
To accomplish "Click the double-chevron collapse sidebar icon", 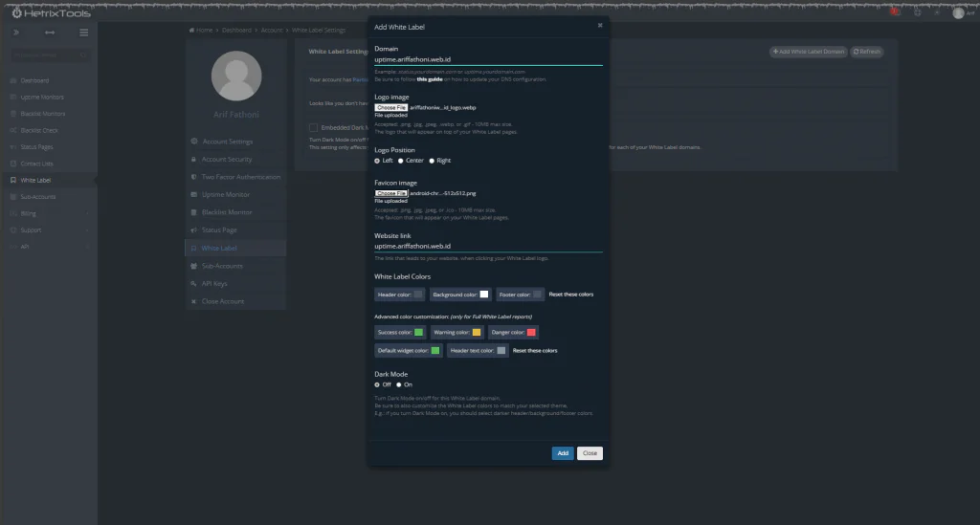I will [16, 33].
